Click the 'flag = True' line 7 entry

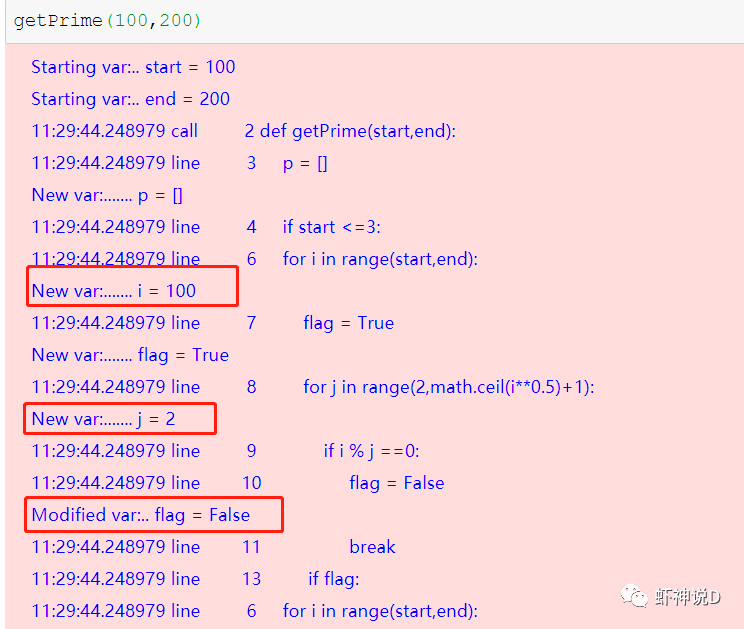(x=213, y=324)
